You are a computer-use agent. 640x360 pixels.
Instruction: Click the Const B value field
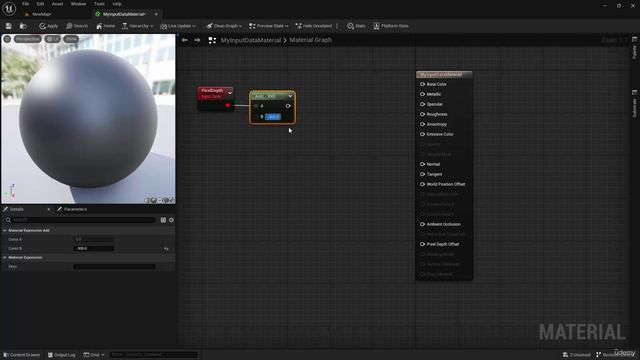tap(93, 248)
